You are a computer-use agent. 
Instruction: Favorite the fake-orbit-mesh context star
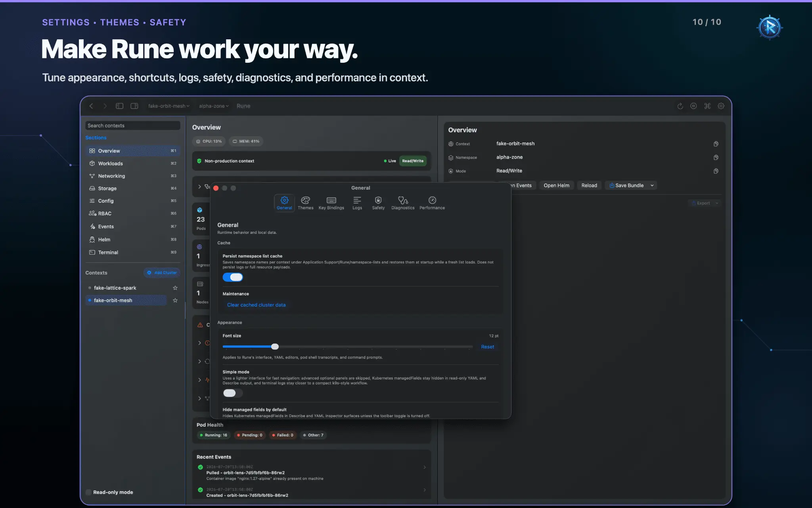(x=175, y=300)
